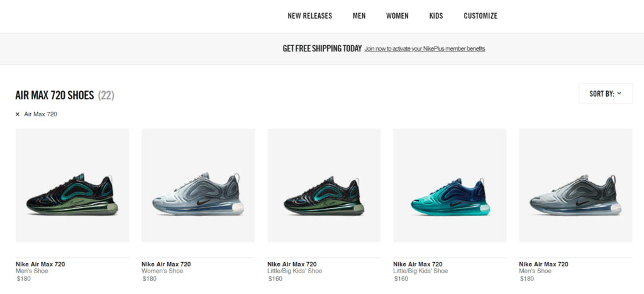The image size is (644, 294).
Task: Open the dark grey men's shoe thumbnail
Action: pyautogui.click(x=575, y=185)
